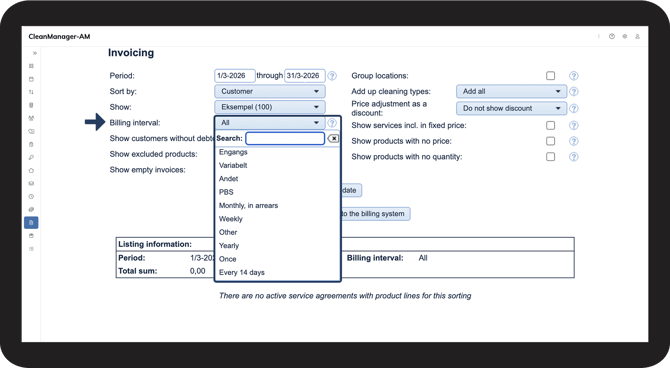
Task: Click help icon for Show services incl. fixed price
Action: pyautogui.click(x=573, y=125)
